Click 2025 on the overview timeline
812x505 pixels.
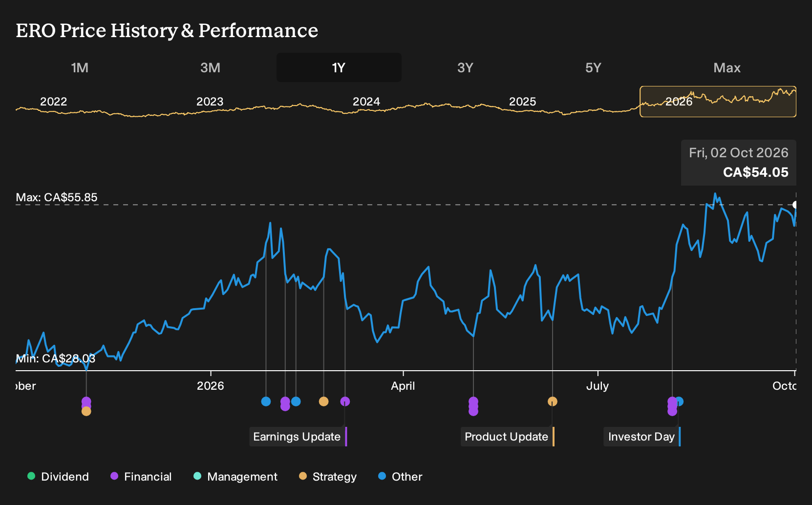[523, 102]
